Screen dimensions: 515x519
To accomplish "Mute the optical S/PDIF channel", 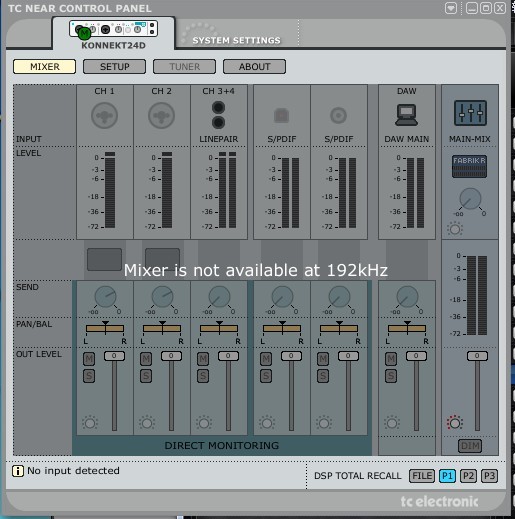I will pos(266,359).
